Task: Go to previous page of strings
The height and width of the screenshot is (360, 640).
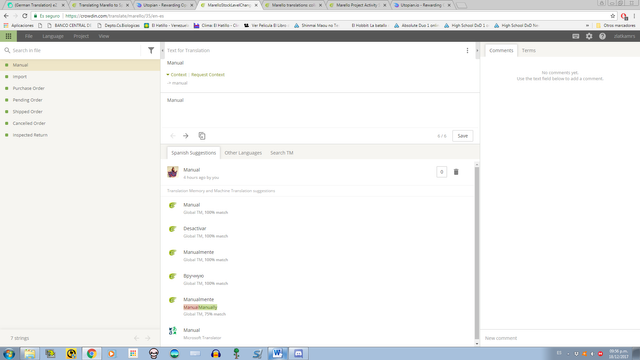Action: [x=137, y=338]
